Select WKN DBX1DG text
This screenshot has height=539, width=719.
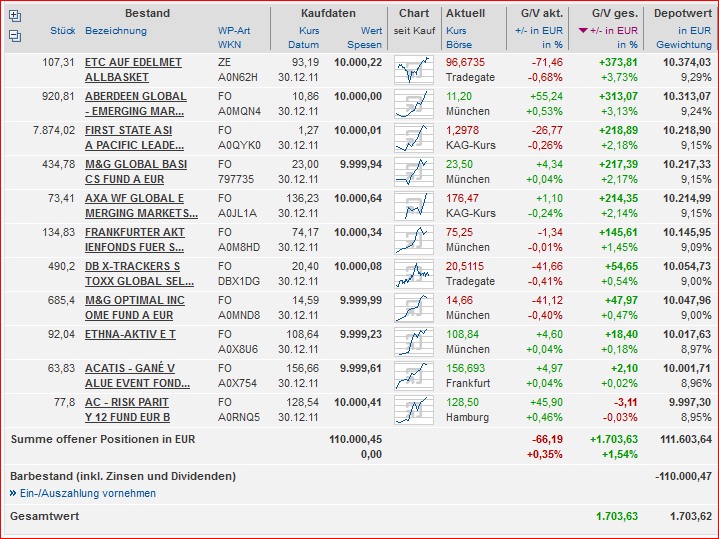coord(238,281)
